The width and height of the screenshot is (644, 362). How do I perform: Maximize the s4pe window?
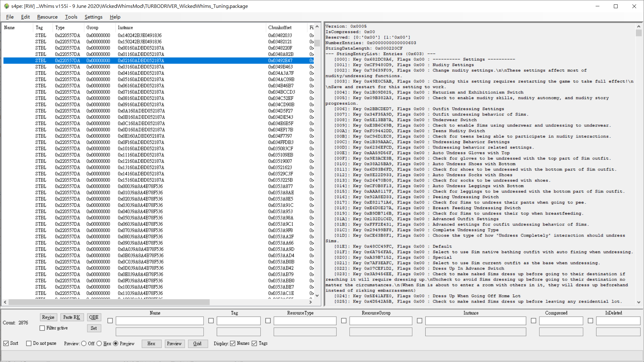click(616, 6)
